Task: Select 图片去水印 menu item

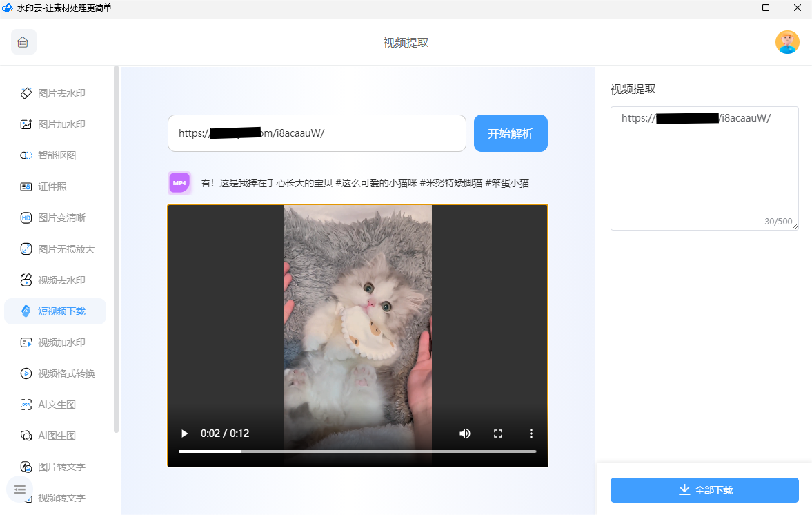Action: (55, 93)
